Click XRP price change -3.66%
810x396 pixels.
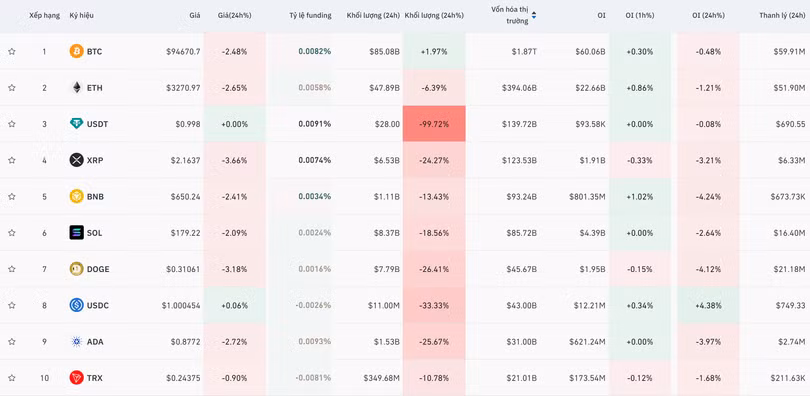(235, 160)
